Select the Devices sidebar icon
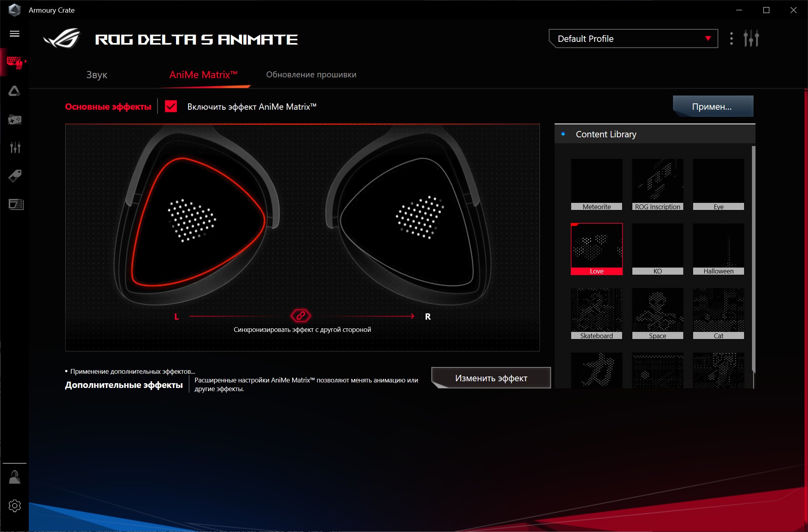 (x=15, y=62)
